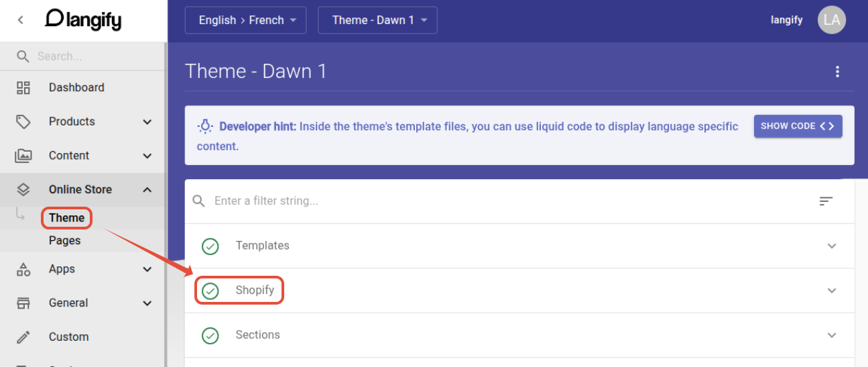The image size is (868, 367).
Task: Click the langify account name
Action: tap(787, 20)
